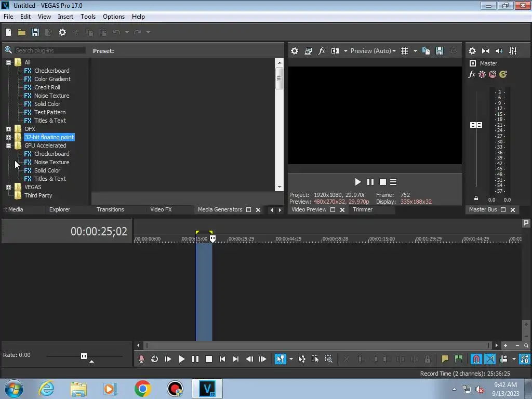
Task: Click downmix output icon in Master Bus
Action: click(486, 51)
